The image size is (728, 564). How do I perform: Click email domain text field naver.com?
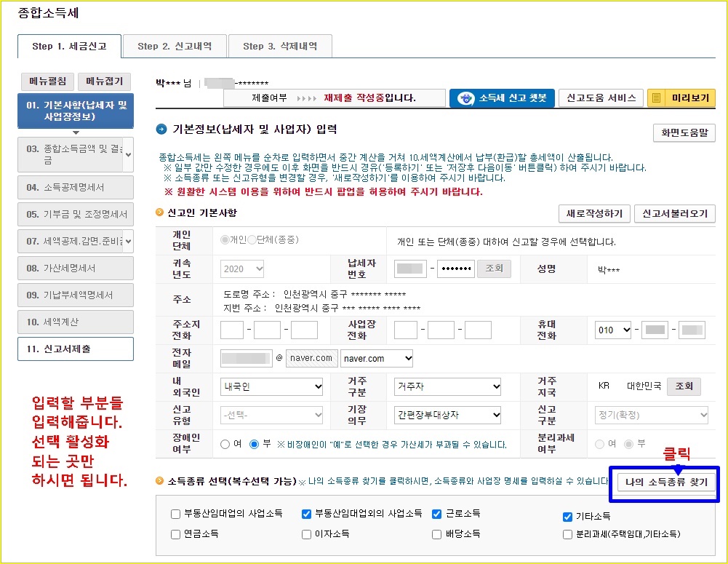(x=311, y=358)
